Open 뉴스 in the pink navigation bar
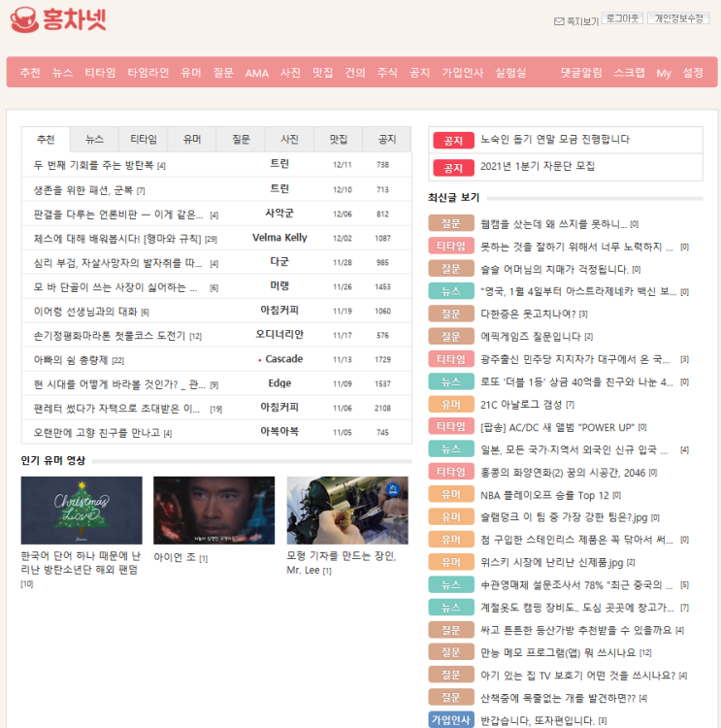 [x=62, y=73]
